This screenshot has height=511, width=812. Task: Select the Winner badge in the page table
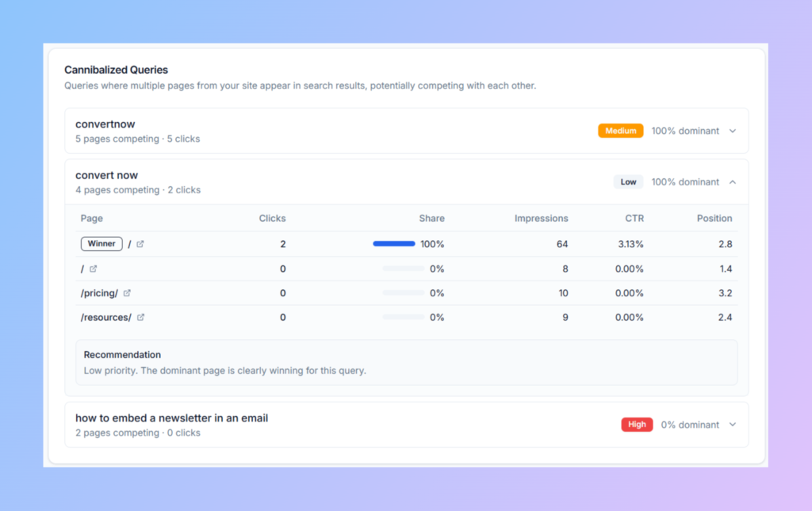click(101, 243)
